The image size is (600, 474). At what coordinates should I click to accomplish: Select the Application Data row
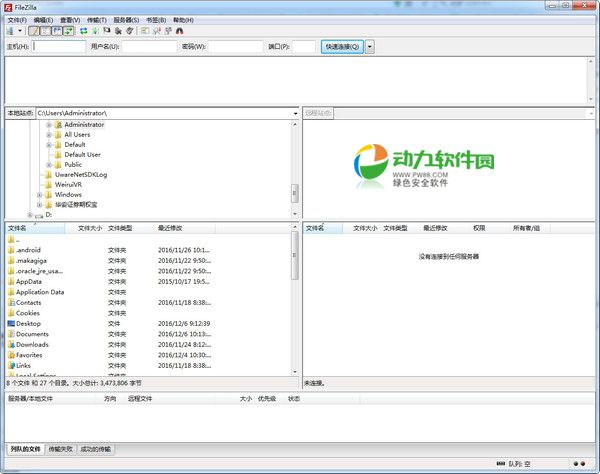(x=148, y=292)
